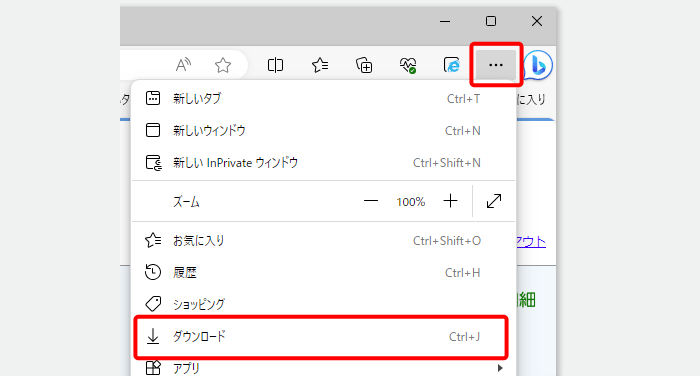The height and width of the screenshot is (376, 700).
Task: Click the history clock icon
Action: click(153, 272)
